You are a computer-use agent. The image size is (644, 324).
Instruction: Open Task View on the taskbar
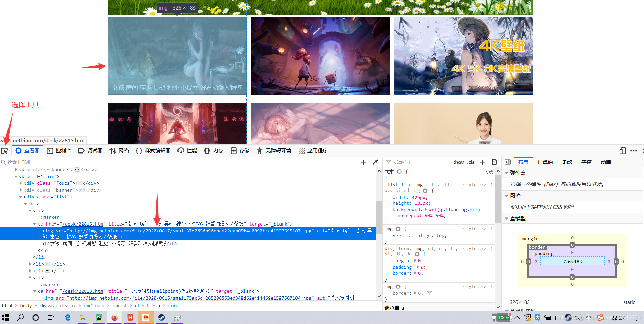coord(51,318)
